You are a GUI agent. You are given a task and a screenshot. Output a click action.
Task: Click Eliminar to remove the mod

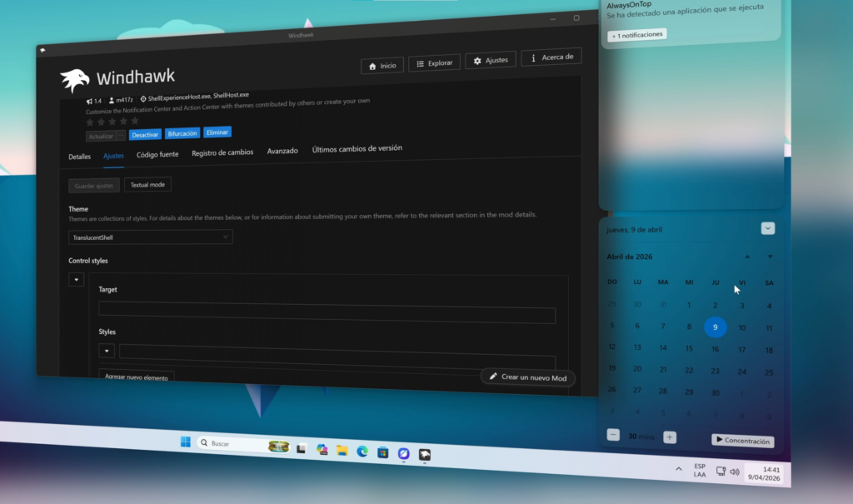pyautogui.click(x=217, y=132)
